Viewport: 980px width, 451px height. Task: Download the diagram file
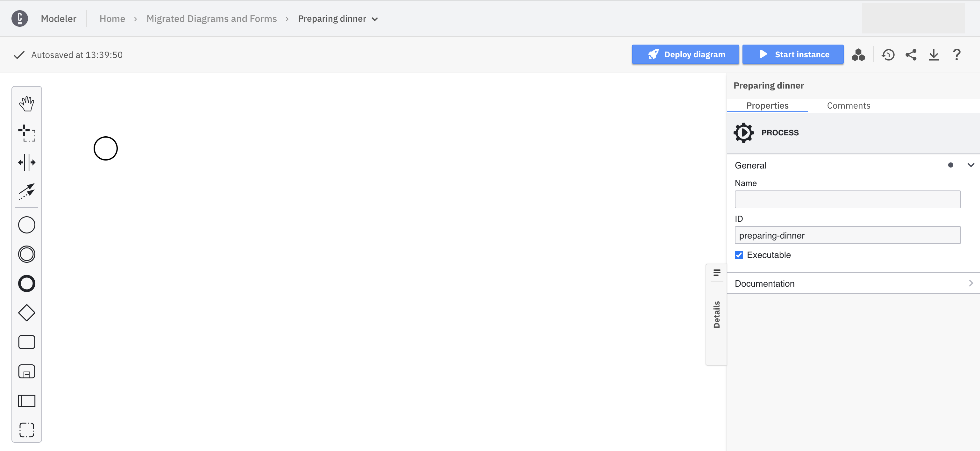(x=934, y=54)
